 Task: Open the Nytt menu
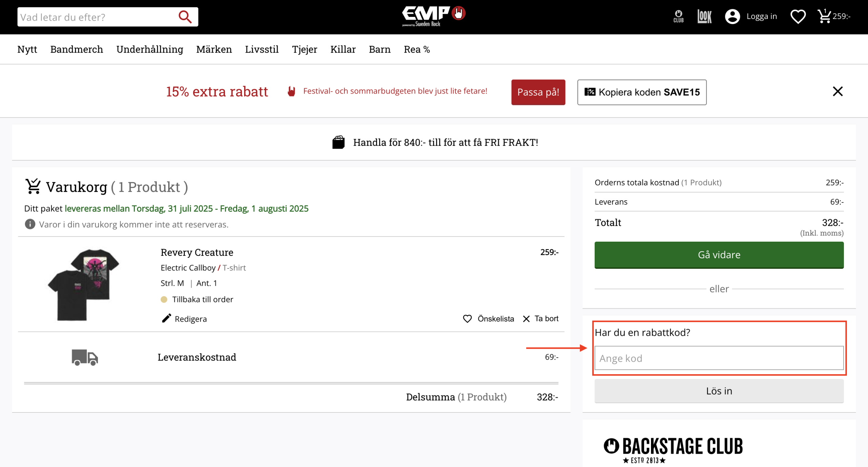point(27,49)
